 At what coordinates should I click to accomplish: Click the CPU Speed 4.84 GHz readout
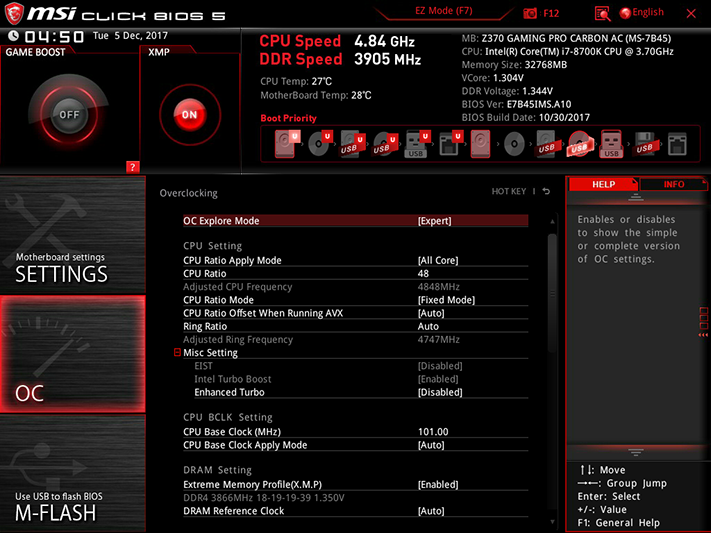point(337,41)
